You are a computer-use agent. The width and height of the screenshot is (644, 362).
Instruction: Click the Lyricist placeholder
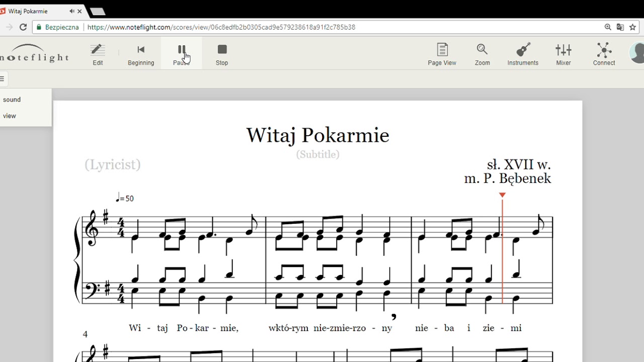(x=113, y=164)
